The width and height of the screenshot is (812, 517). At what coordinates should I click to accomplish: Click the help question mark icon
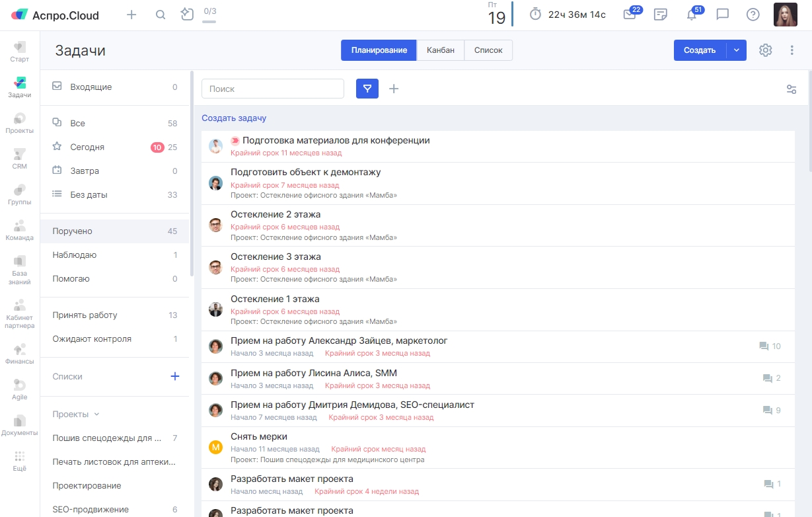[753, 15]
